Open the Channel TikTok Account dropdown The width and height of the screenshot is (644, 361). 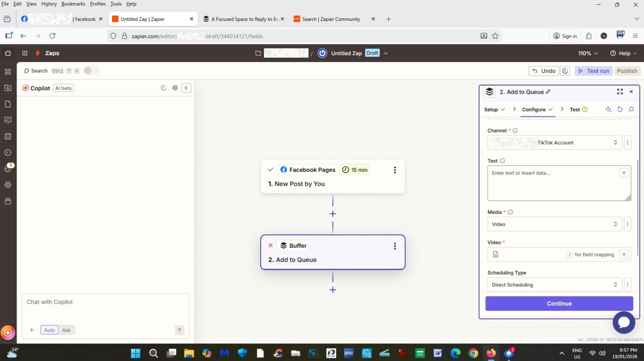coord(554,143)
